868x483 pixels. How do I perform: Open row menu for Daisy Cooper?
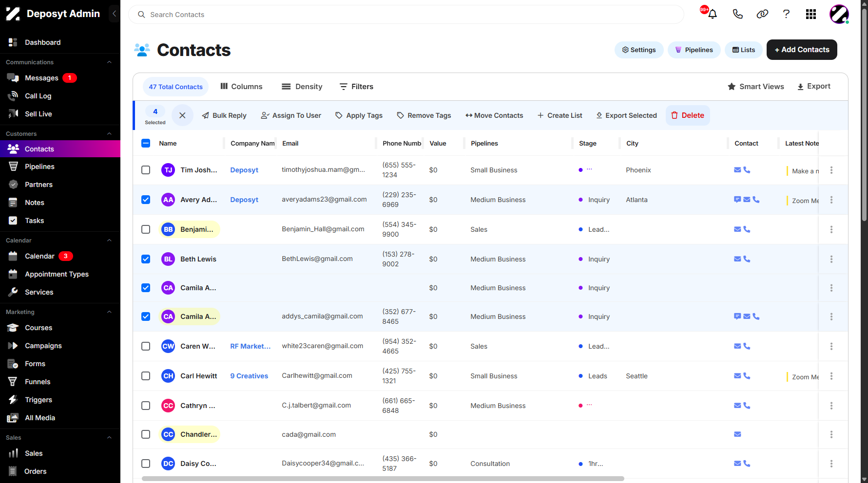831,464
